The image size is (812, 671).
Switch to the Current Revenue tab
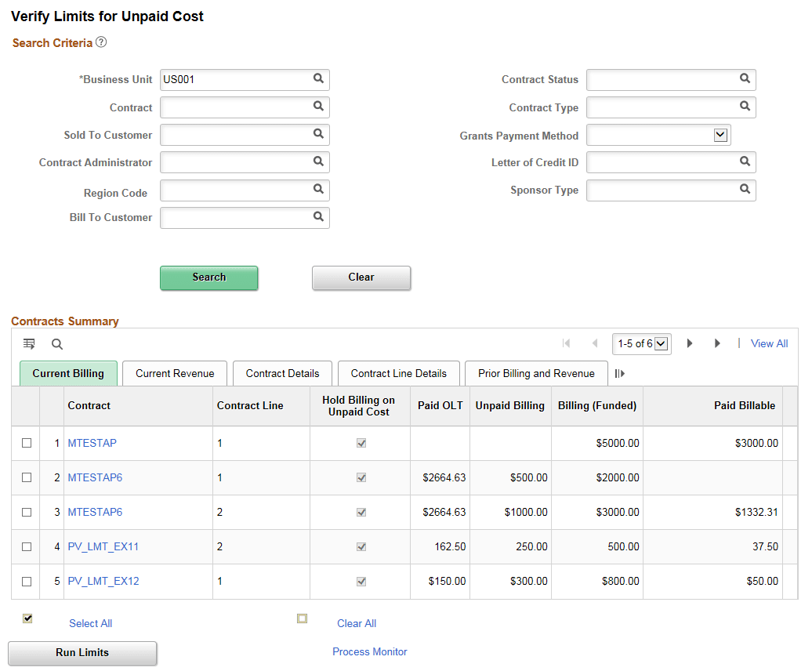[174, 373]
